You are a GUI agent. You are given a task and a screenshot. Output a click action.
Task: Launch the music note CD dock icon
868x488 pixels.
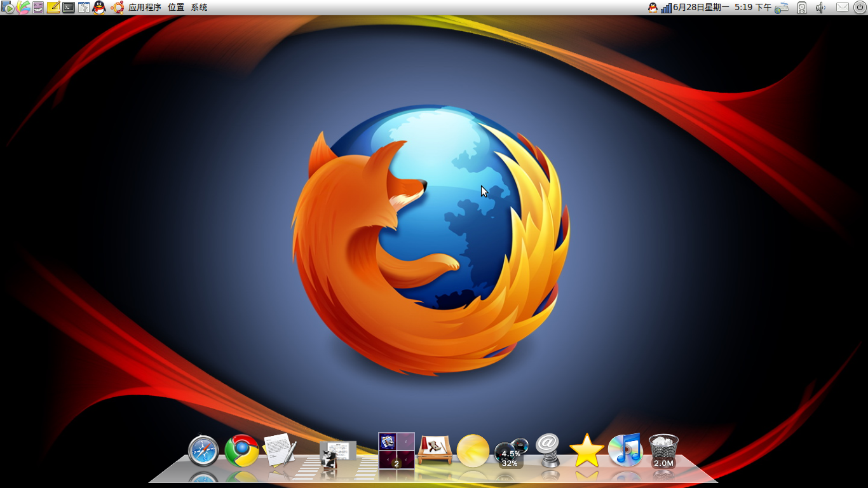[626, 449]
